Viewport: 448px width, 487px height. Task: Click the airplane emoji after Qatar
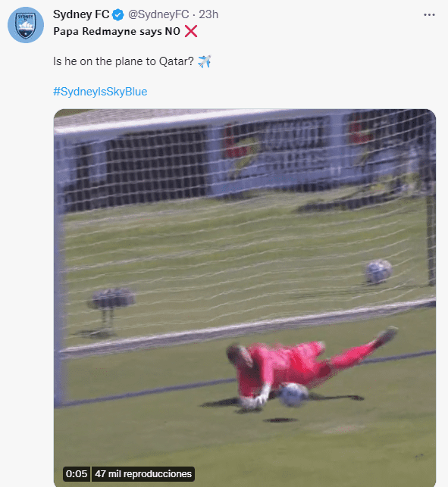click(204, 61)
